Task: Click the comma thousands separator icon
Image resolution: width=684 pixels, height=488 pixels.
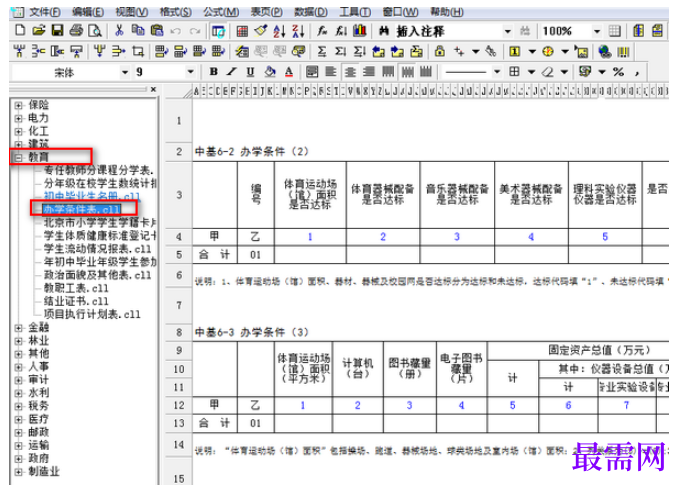Action: pyautogui.click(x=637, y=73)
